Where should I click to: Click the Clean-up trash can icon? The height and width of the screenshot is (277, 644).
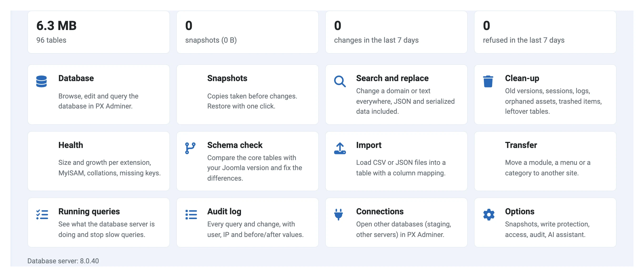pos(488,81)
